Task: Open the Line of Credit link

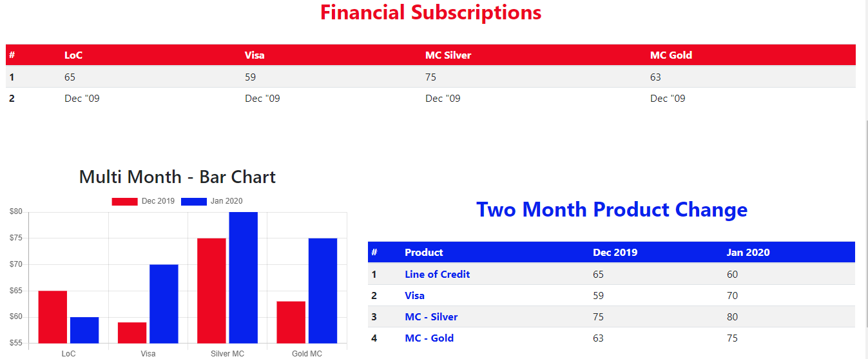Action: click(437, 274)
